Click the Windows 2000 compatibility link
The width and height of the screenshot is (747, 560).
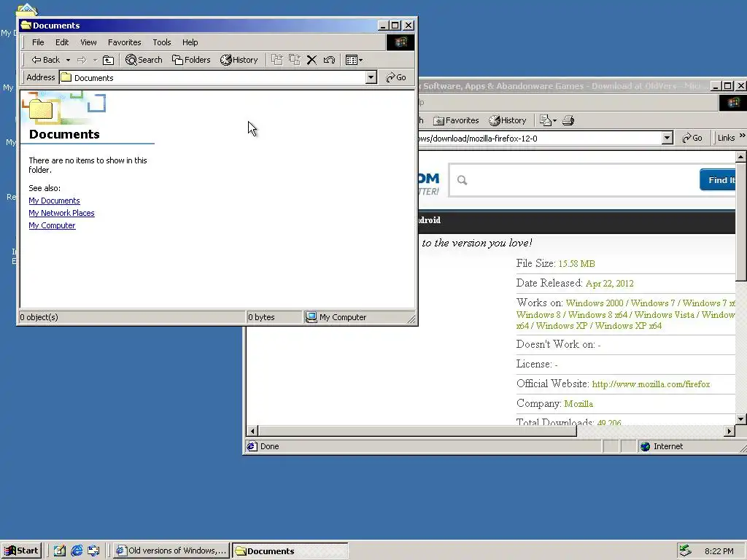594,303
